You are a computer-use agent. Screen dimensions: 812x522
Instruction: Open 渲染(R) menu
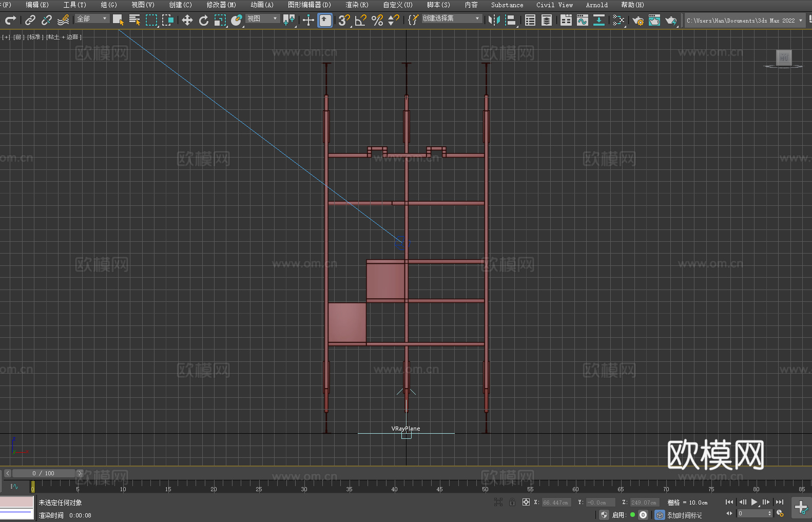click(x=357, y=5)
